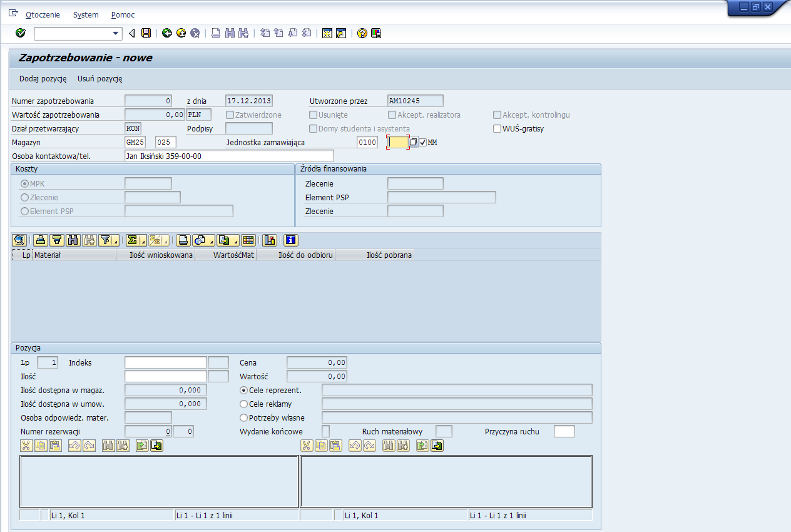This screenshot has width=791, height=532.
Task: Collapse the command field with triangle arrow
Action: (131, 33)
